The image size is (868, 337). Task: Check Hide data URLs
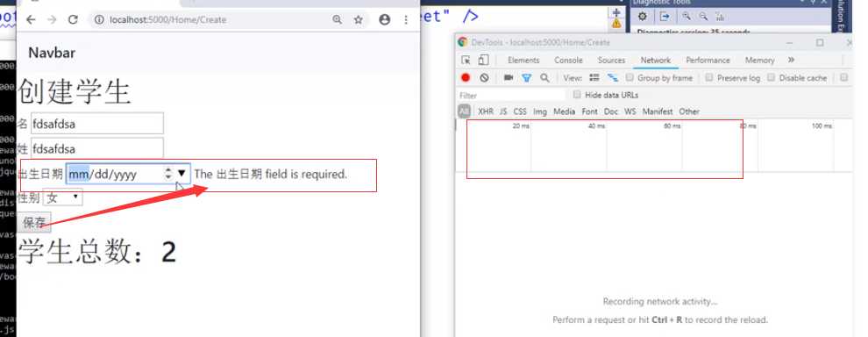[577, 95]
